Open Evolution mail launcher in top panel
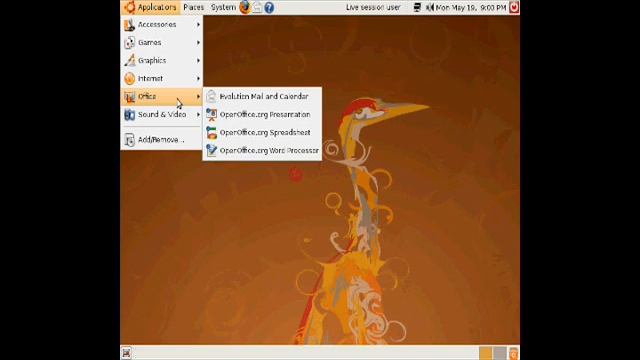Viewport: 640px width, 360px height. point(257,7)
